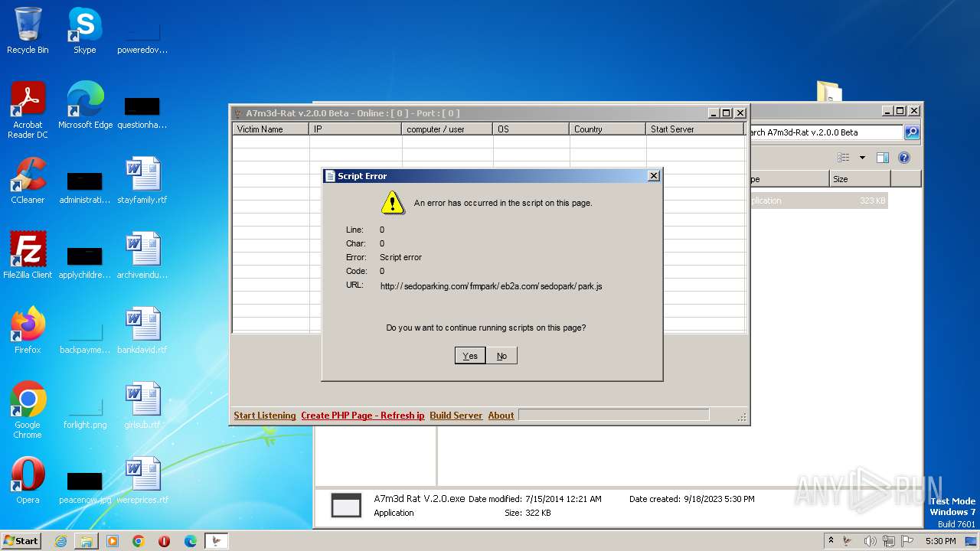The width and height of the screenshot is (980, 551).
Task: Click the Start button
Action: pyautogui.click(x=21, y=541)
